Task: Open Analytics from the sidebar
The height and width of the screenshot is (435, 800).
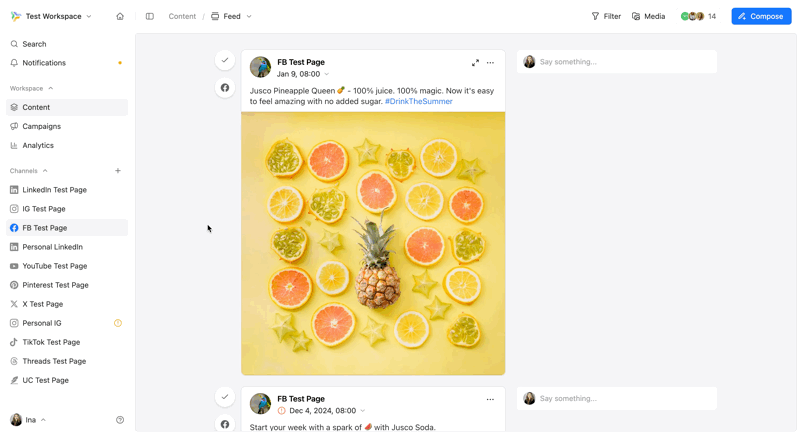Action: click(38, 145)
